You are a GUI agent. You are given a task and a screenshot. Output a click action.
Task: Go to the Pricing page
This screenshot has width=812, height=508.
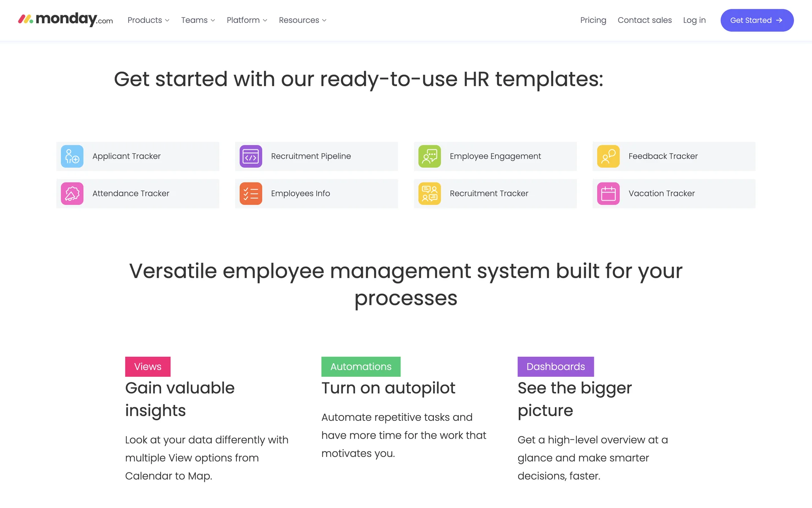click(593, 20)
